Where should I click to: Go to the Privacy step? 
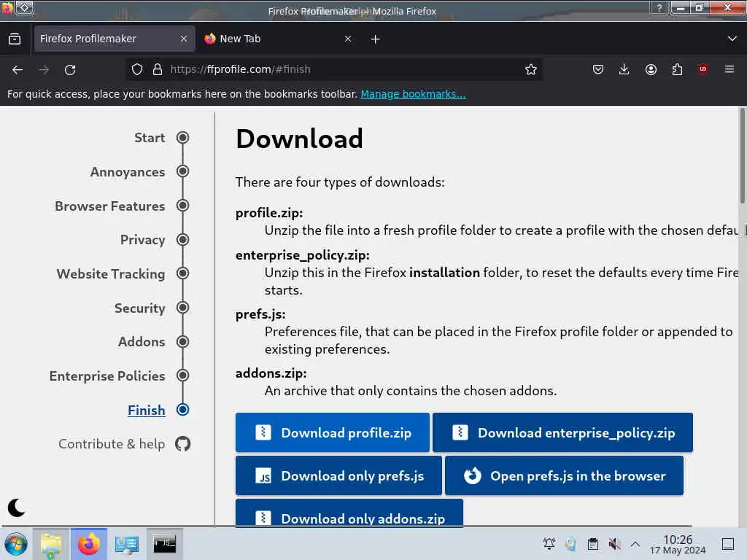click(143, 240)
